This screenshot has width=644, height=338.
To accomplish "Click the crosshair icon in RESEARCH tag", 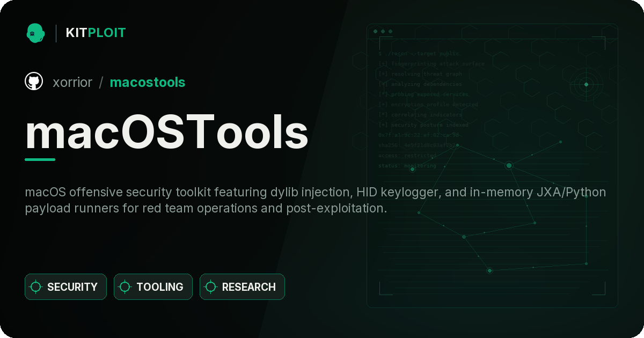I will pyautogui.click(x=211, y=287).
